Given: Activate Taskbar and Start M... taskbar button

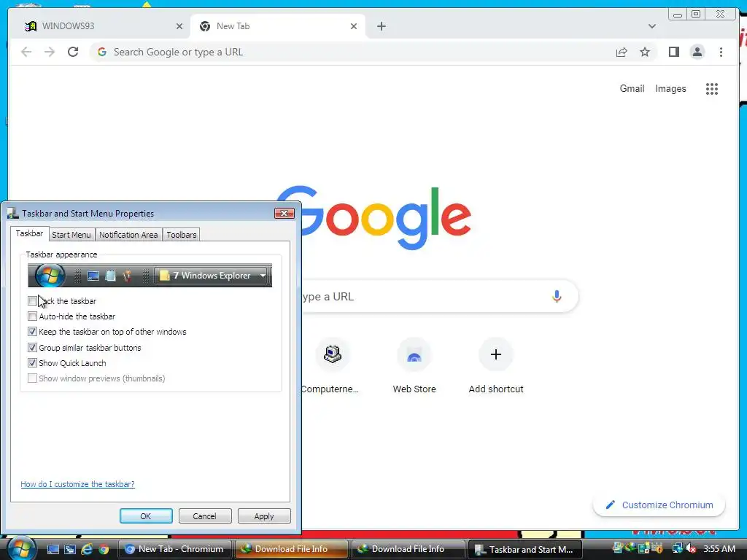Looking at the screenshot, I should [x=525, y=549].
